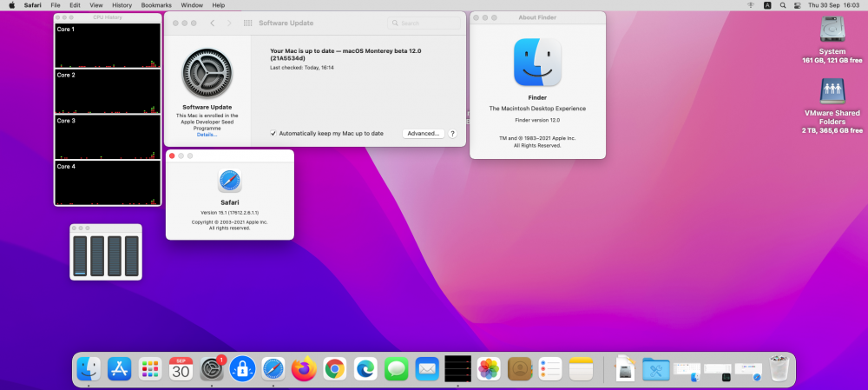Viewport: 868px width, 390px height.
Task: Restore the minimized window with dark badge
Action: tap(718, 371)
